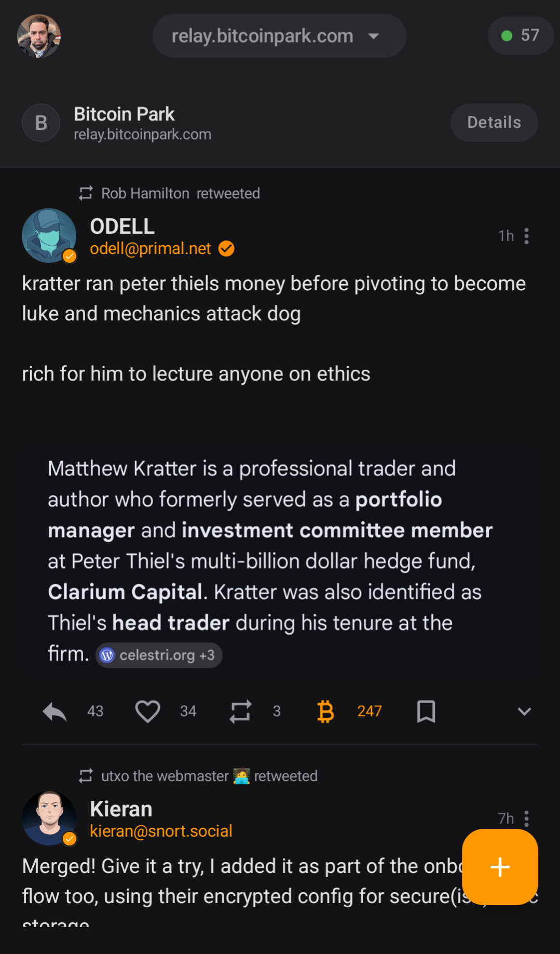View ODELL's profile picture
The height and width of the screenshot is (954, 560).
coord(49,236)
